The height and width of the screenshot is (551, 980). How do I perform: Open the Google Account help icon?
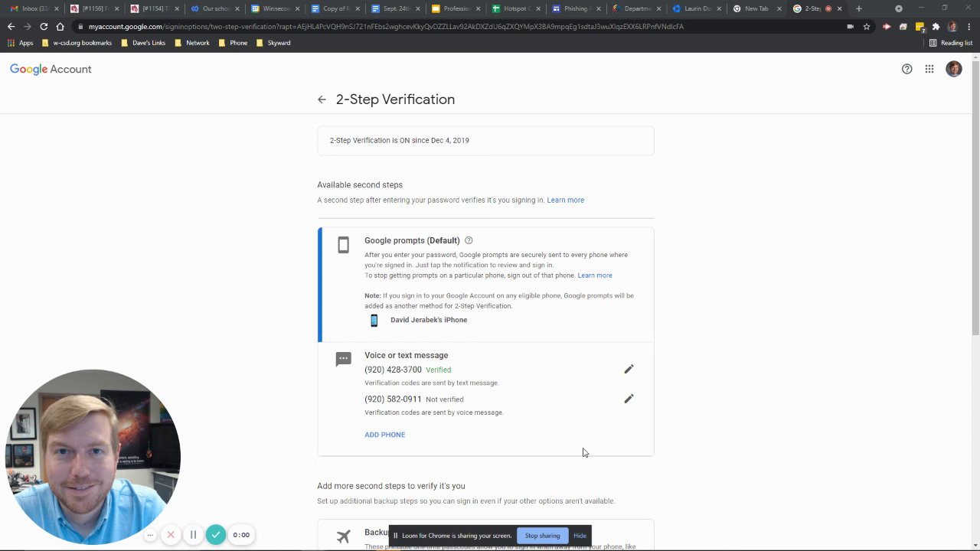906,69
